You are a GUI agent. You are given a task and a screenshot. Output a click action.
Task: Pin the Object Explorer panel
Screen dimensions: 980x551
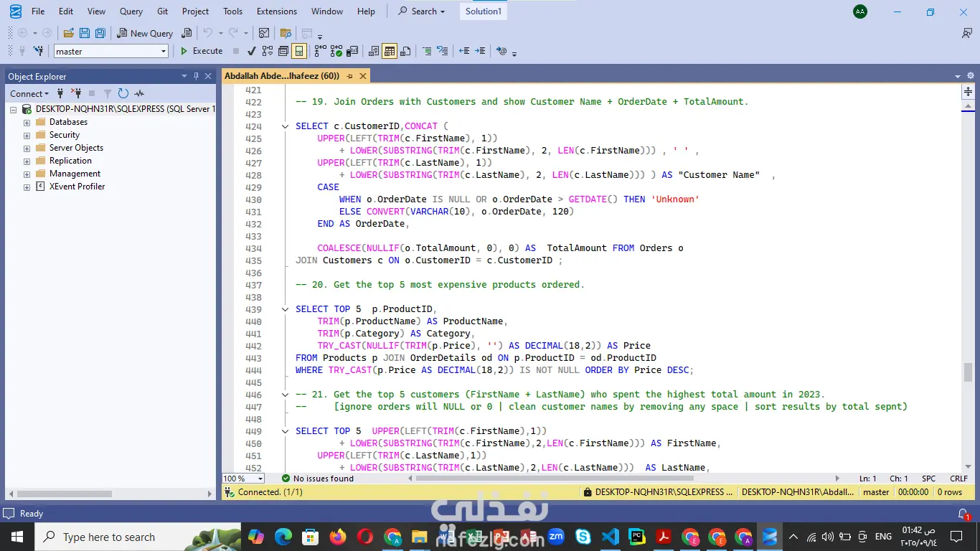point(196,76)
